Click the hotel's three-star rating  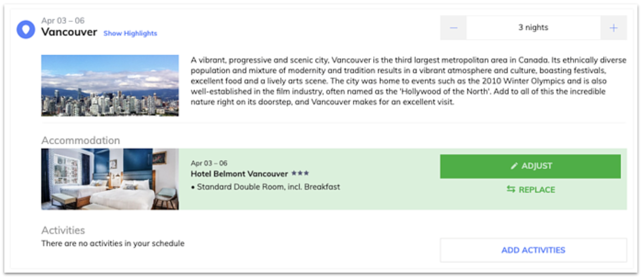tap(300, 173)
